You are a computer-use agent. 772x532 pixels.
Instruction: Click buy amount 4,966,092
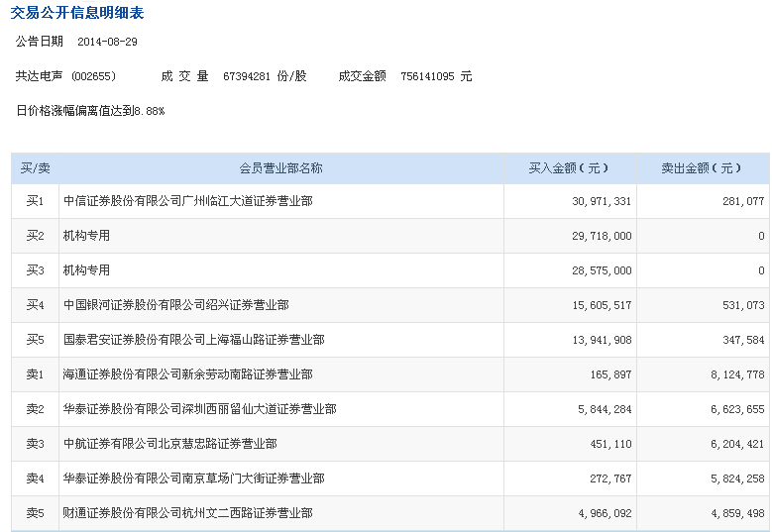[605, 514]
